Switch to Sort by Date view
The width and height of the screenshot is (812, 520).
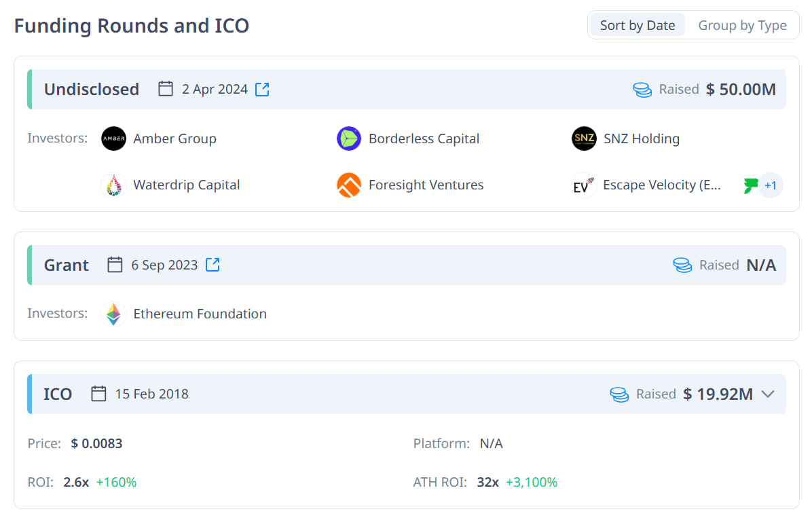coord(638,26)
